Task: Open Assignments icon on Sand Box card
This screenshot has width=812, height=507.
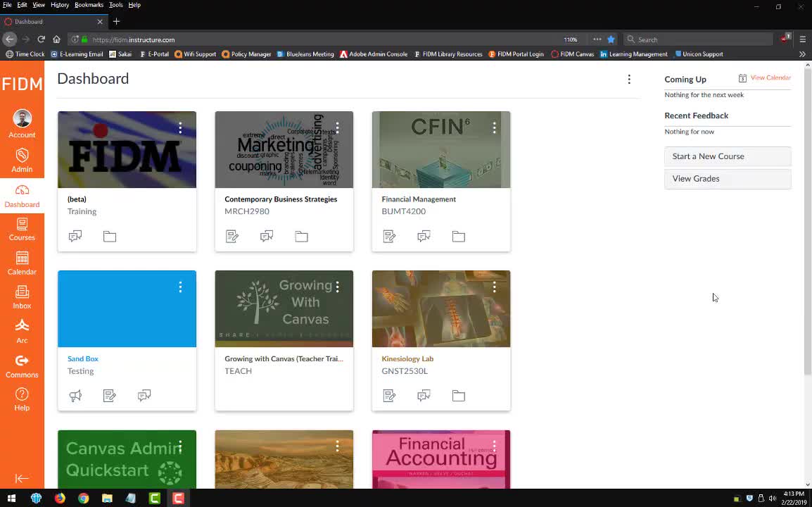Action: 110,396
